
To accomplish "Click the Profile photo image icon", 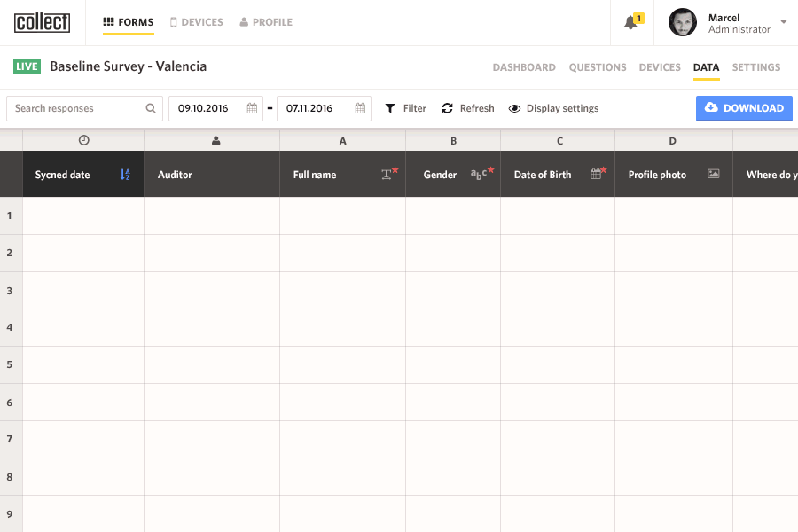I will coord(714,175).
